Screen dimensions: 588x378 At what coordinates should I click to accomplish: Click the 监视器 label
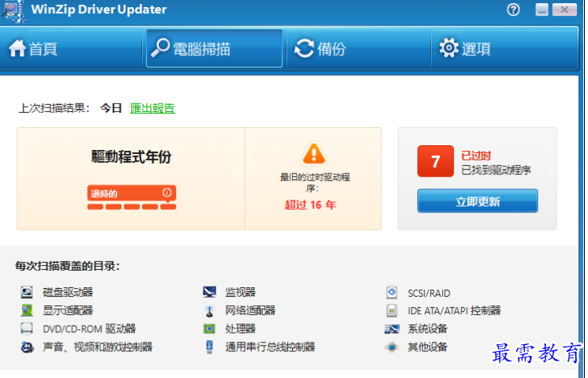[241, 292]
